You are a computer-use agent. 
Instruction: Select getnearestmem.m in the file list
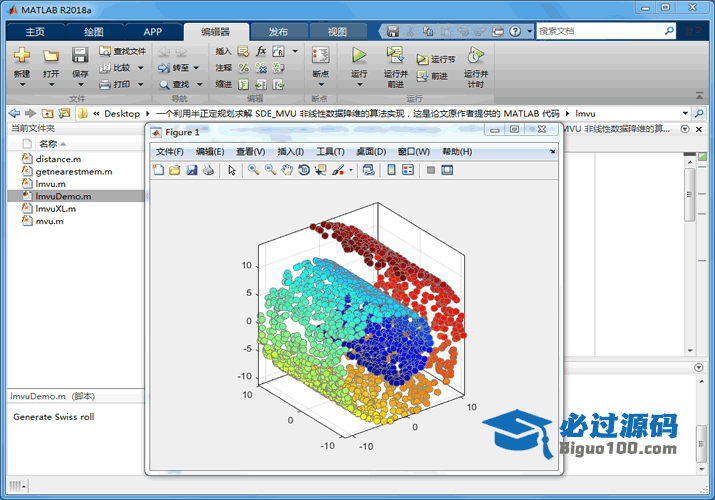click(74, 171)
